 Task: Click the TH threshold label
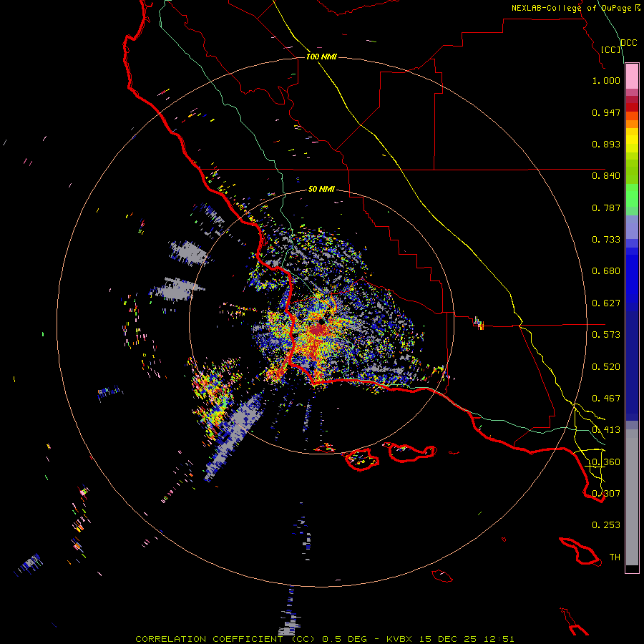point(615,557)
